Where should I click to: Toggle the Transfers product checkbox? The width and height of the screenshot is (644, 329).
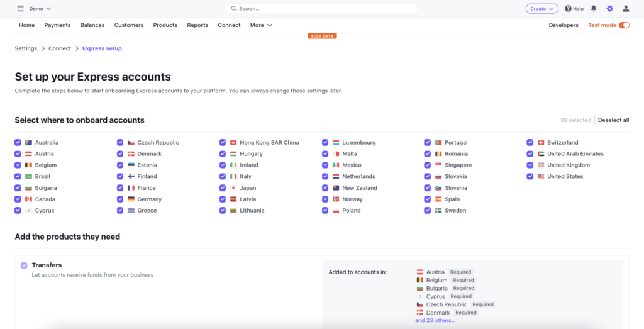click(x=25, y=265)
